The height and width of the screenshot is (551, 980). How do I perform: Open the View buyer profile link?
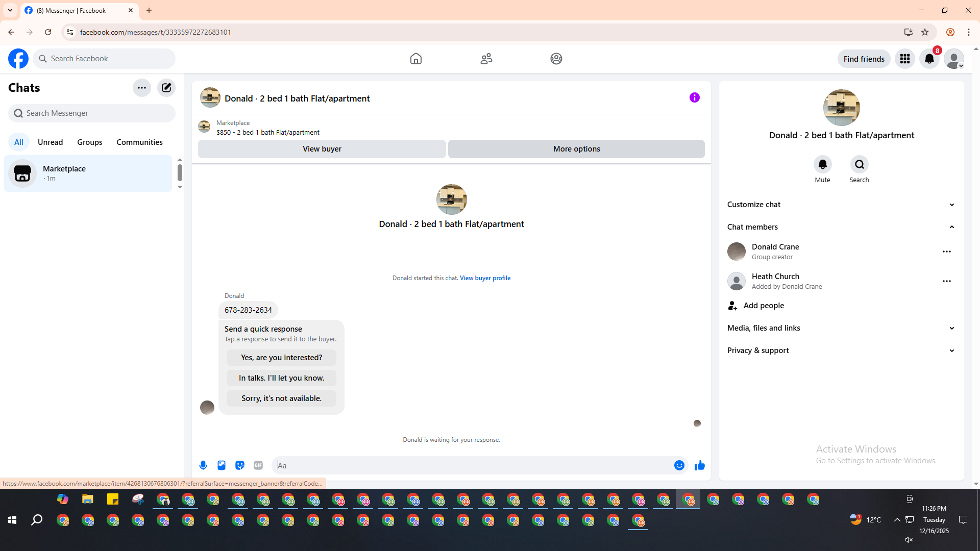pyautogui.click(x=485, y=278)
